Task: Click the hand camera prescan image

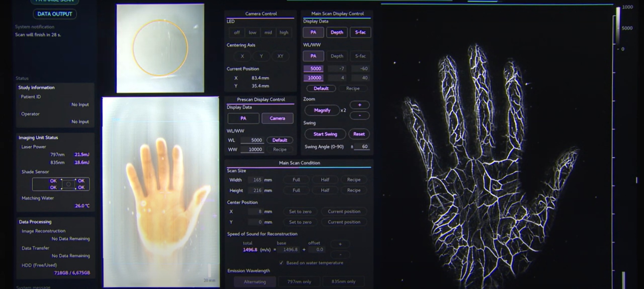Action: (x=161, y=192)
